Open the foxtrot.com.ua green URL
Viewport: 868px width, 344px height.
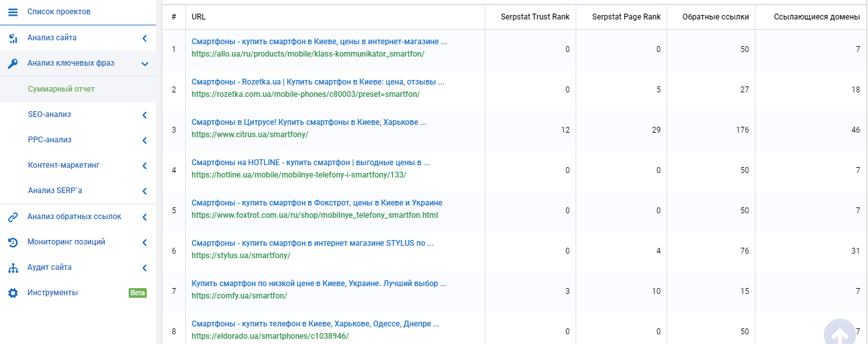click(x=315, y=215)
